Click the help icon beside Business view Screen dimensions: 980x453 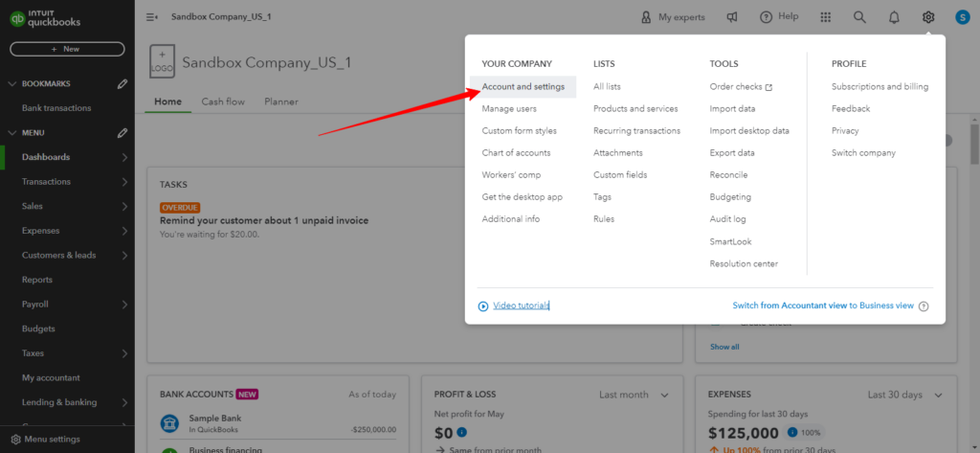click(x=924, y=306)
